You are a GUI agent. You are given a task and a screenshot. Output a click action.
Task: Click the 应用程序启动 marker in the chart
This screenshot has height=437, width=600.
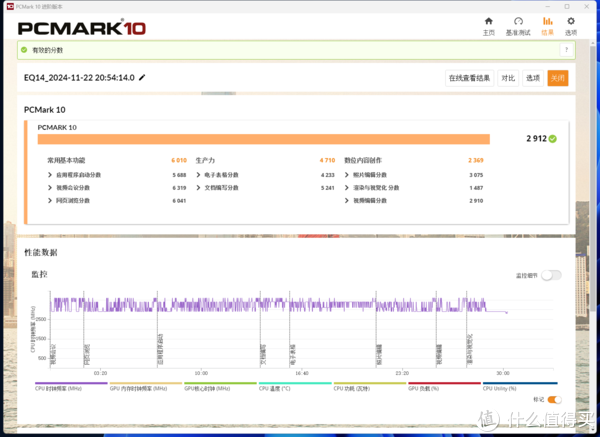161,349
